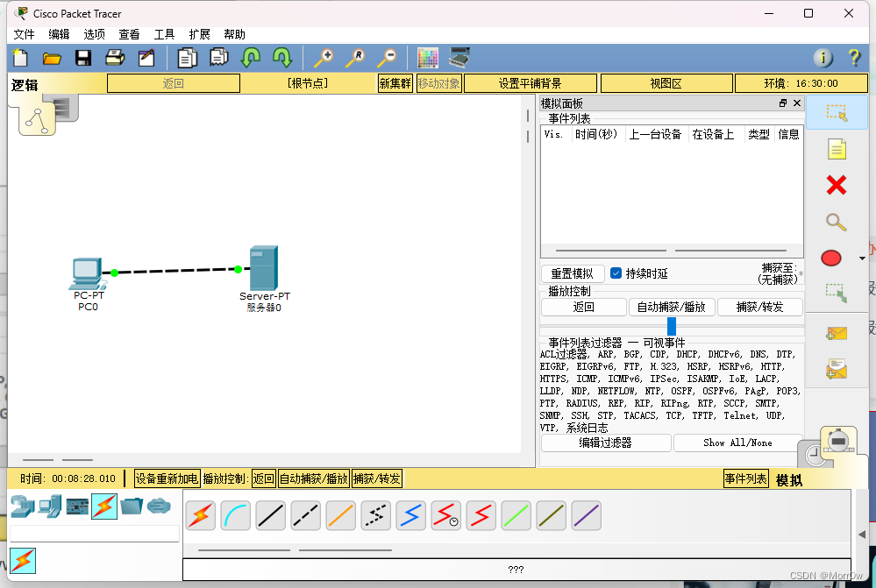The height and width of the screenshot is (588, 876).
Task: Click 设备重新加电 in bottom bar
Action: click(167, 478)
